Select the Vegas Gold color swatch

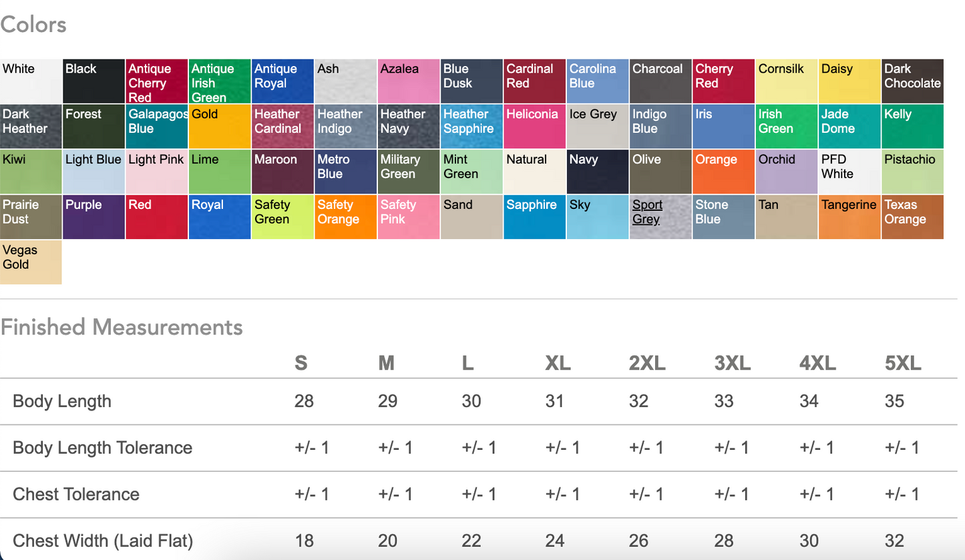click(31, 262)
